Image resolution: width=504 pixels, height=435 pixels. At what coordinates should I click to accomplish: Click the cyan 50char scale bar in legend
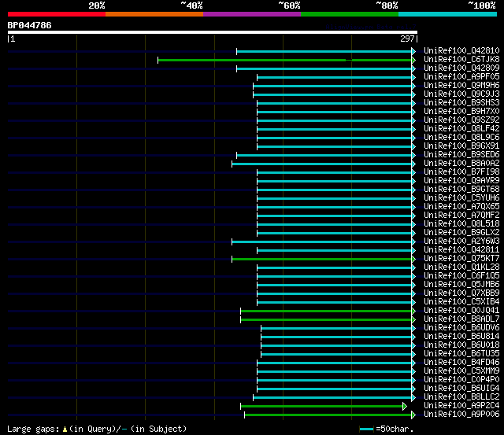366,429
